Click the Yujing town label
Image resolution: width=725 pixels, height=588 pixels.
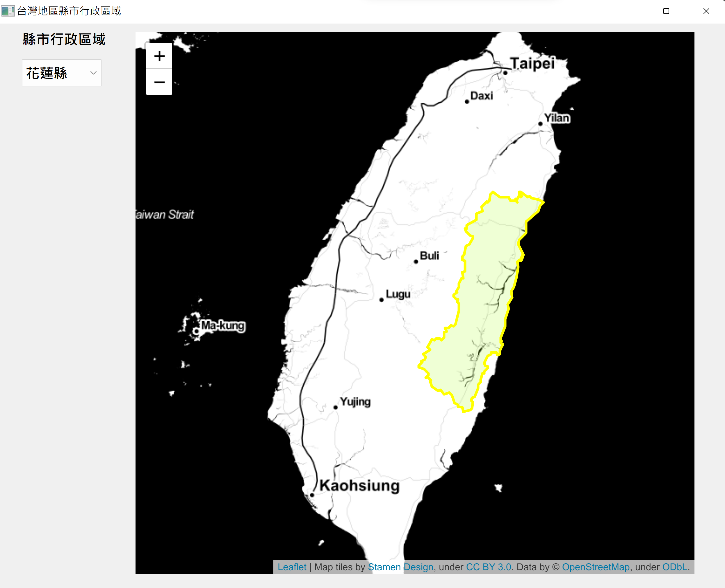pos(355,402)
